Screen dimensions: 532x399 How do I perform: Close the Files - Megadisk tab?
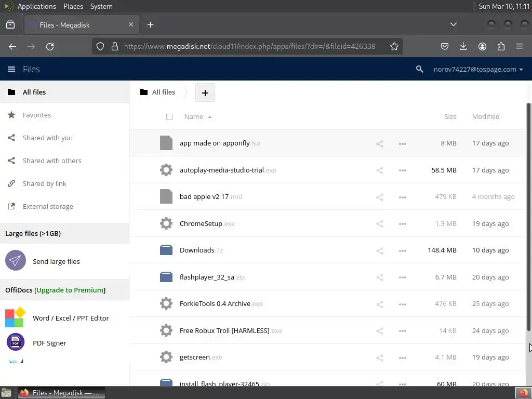click(131, 25)
